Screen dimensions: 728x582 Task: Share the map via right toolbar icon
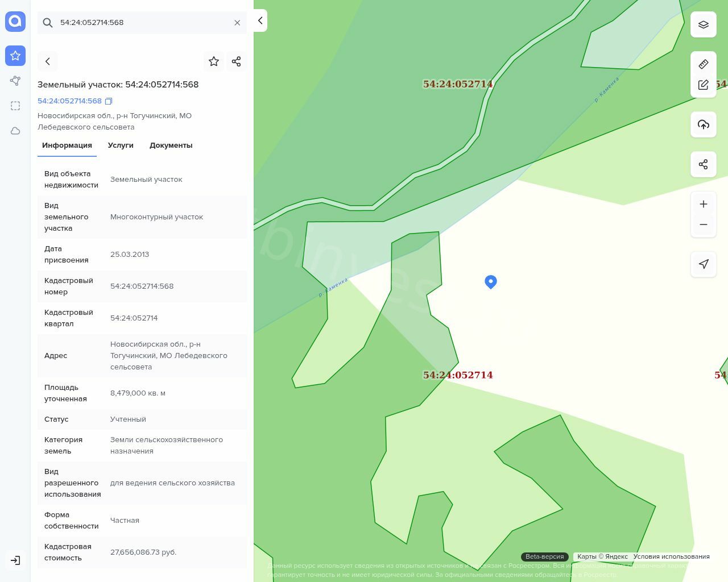(x=703, y=164)
